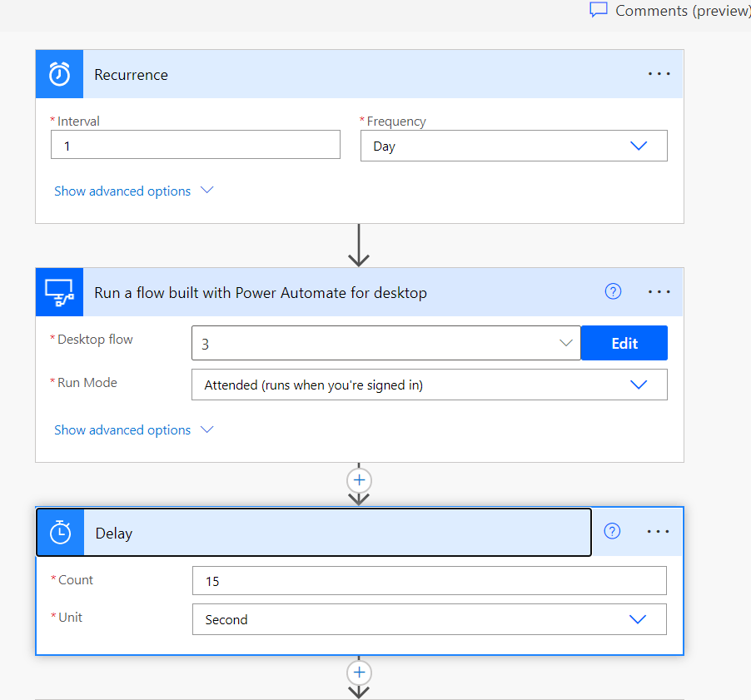Open help for the Delay action
Image resolution: width=751 pixels, height=700 pixels.
(612, 531)
